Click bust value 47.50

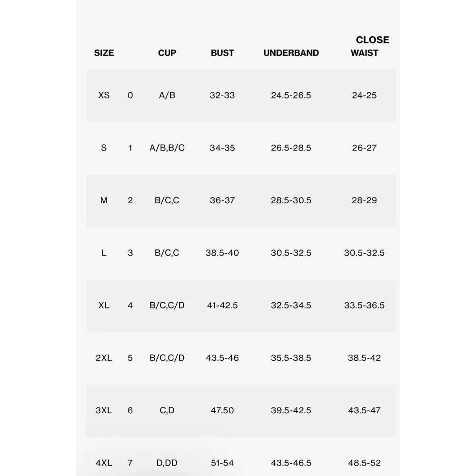coord(222,410)
